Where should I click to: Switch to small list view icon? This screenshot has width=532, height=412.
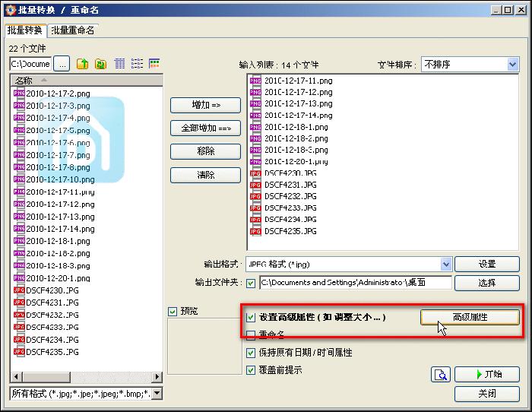(x=137, y=63)
